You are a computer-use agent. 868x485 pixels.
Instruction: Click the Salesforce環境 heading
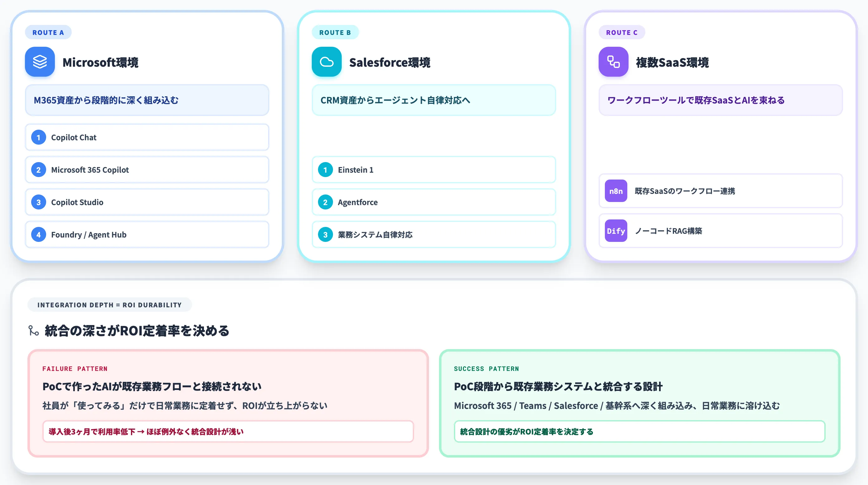pos(389,62)
